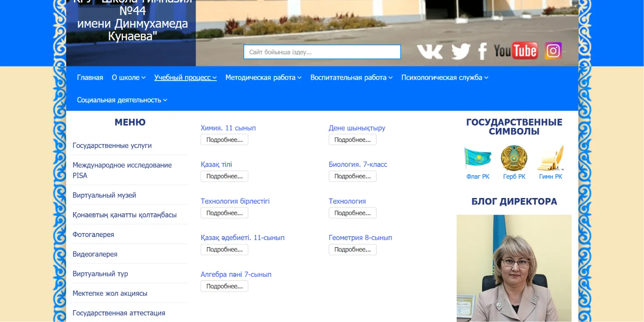This screenshot has width=644, height=322.
Task: Expand Воспитательная работа dropdown
Action: coord(352,78)
